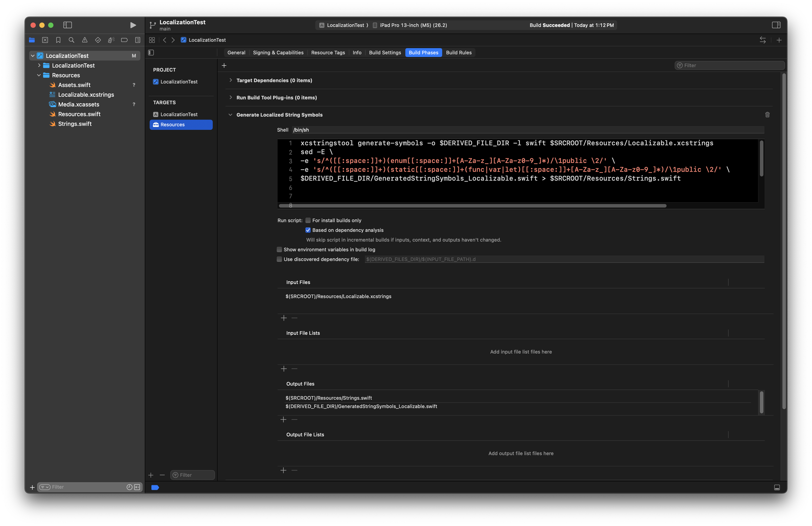The width and height of the screenshot is (812, 526).
Task: Click the Output Files list scrollbar
Action: pos(761,403)
